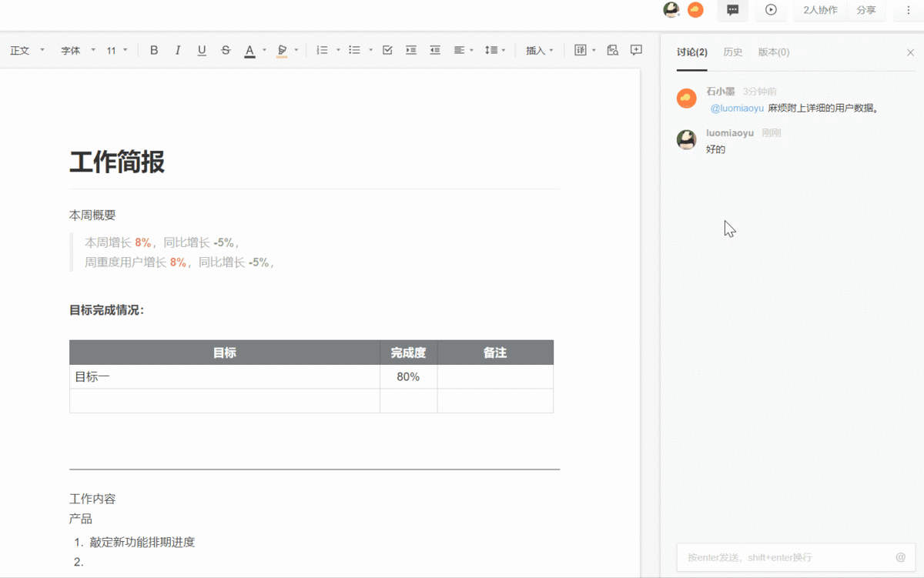Click the 石小墨 commenter name
Viewport: 924px width, 578px height.
[x=721, y=92]
